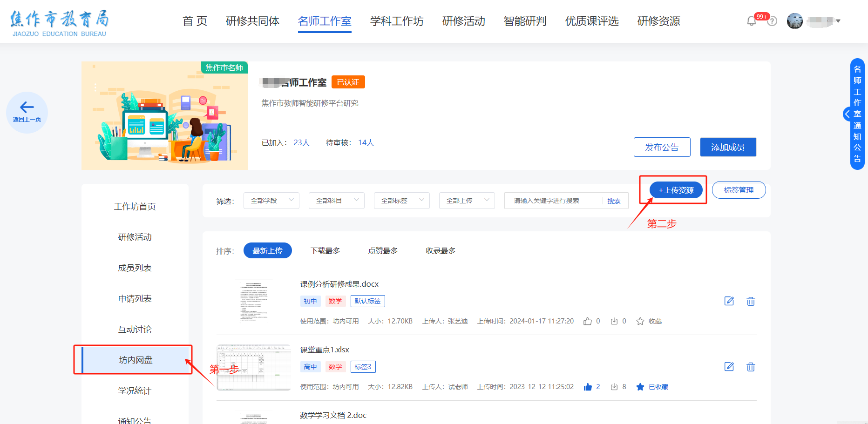Viewport: 868px width, 424px height.
Task: Open 学况统计 in the sidebar
Action: pyautogui.click(x=135, y=390)
